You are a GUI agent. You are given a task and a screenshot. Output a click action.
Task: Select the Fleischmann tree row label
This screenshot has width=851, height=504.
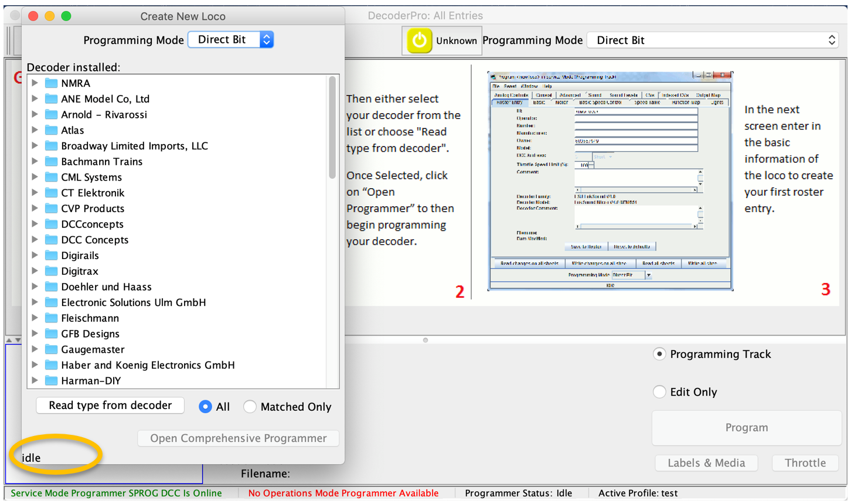pyautogui.click(x=90, y=318)
